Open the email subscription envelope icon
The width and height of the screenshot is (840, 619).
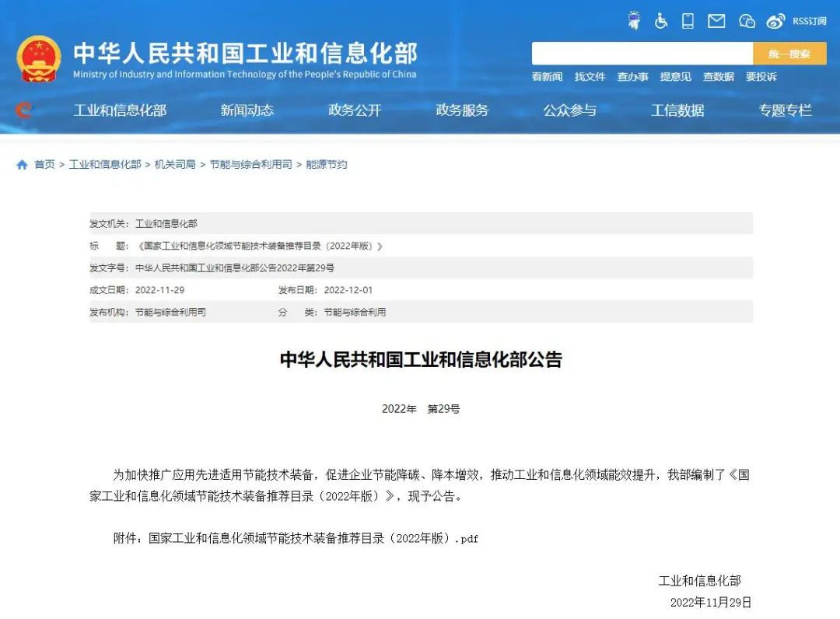pos(716,21)
